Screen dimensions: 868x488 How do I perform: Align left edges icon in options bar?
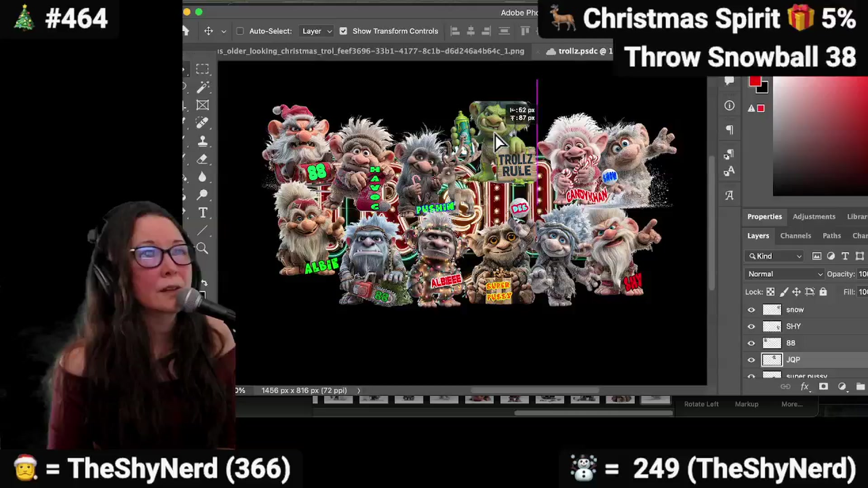tap(455, 31)
